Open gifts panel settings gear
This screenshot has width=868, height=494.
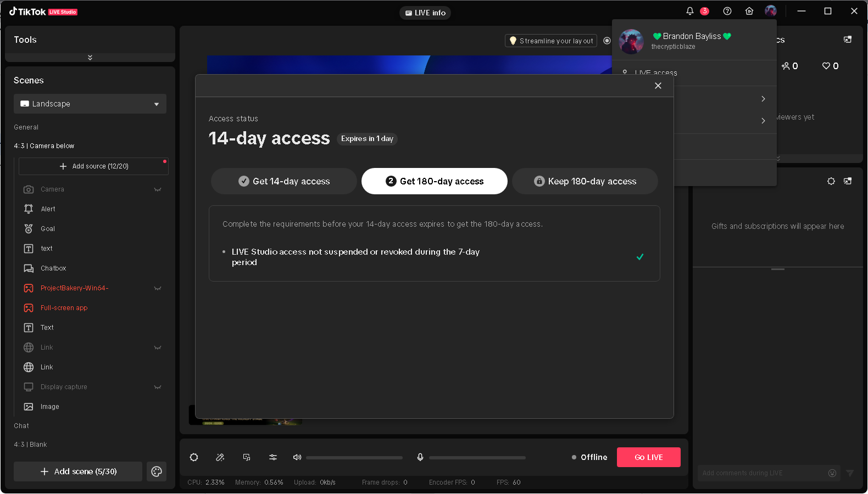831,181
